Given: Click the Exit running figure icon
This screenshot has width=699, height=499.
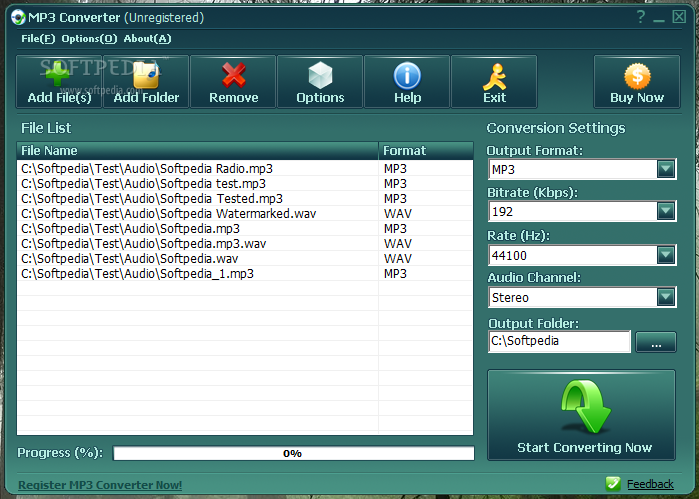Looking at the screenshot, I should tap(494, 77).
